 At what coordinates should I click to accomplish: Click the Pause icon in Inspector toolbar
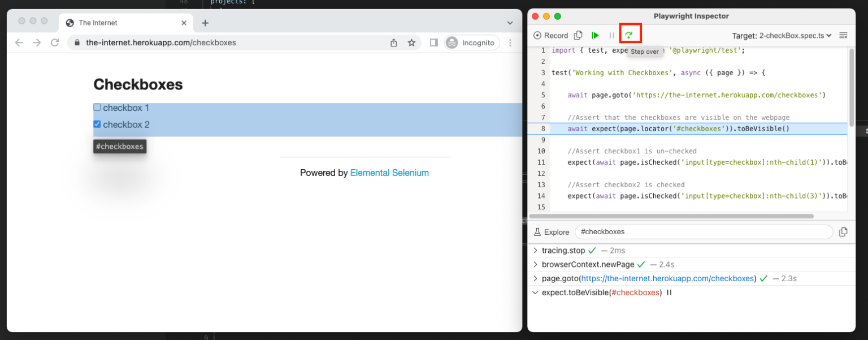(x=611, y=35)
